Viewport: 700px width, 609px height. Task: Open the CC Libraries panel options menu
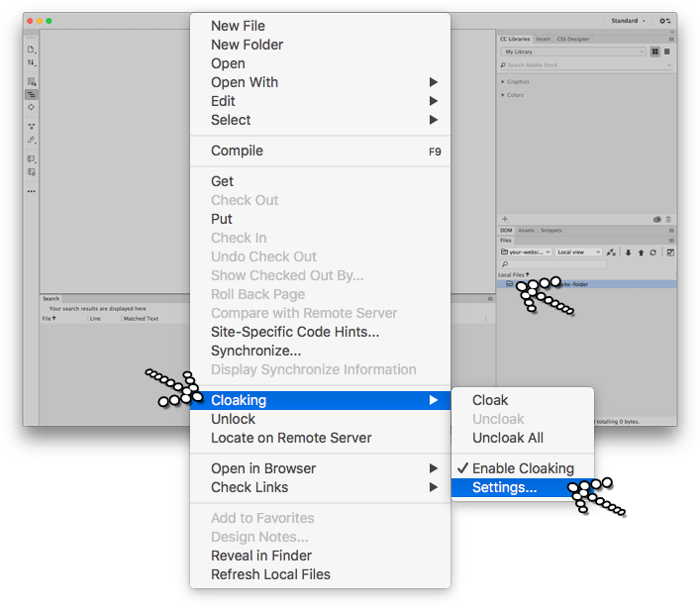(671, 40)
